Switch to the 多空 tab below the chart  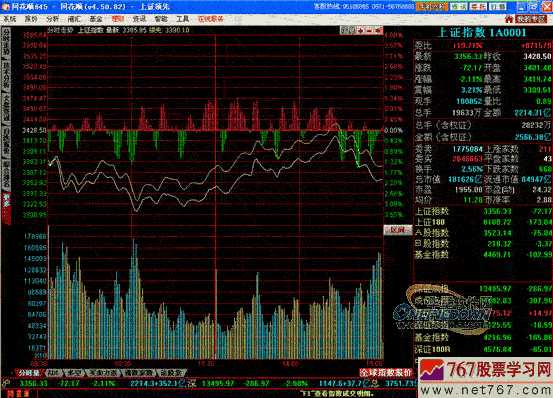click(74, 373)
